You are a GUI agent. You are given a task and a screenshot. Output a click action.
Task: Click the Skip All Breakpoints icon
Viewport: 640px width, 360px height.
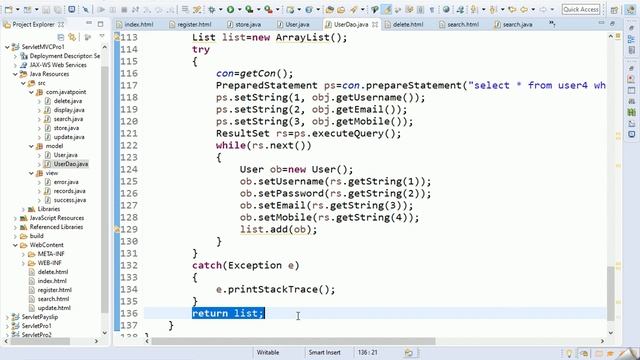[x=86, y=9]
